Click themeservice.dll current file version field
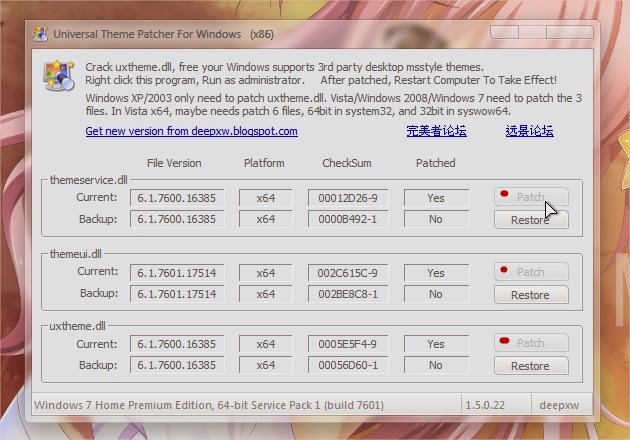 point(177,198)
